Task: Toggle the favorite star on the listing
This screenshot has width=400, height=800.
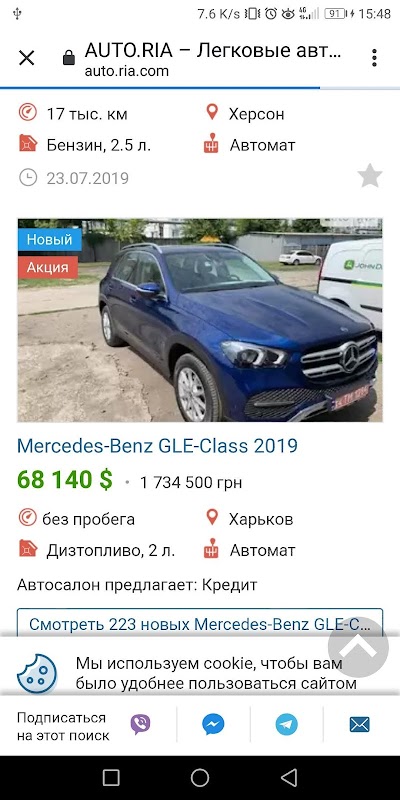Action: pos(370,176)
